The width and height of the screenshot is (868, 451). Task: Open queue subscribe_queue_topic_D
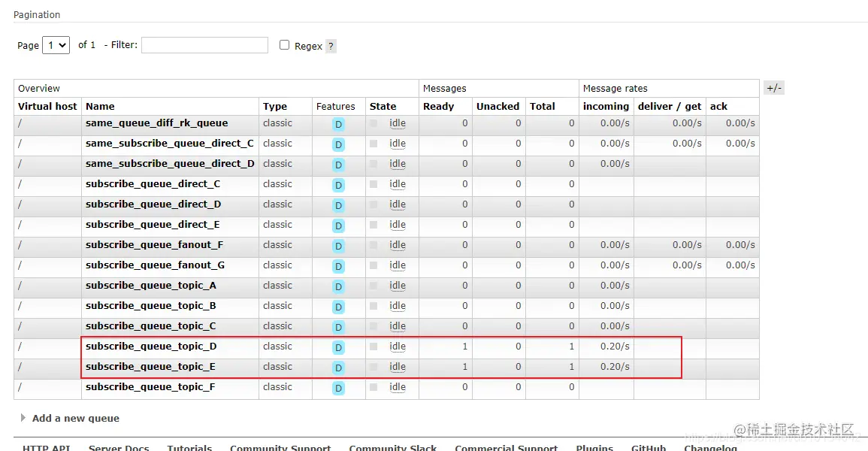[151, 347]
